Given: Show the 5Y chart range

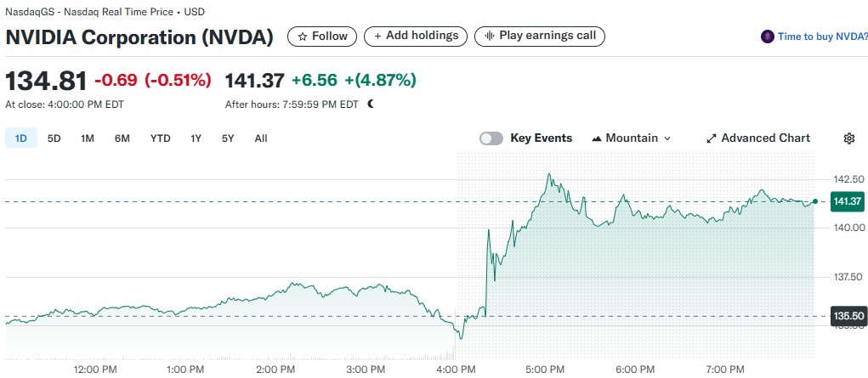Looking at the screenshot, I should [228, 138].
